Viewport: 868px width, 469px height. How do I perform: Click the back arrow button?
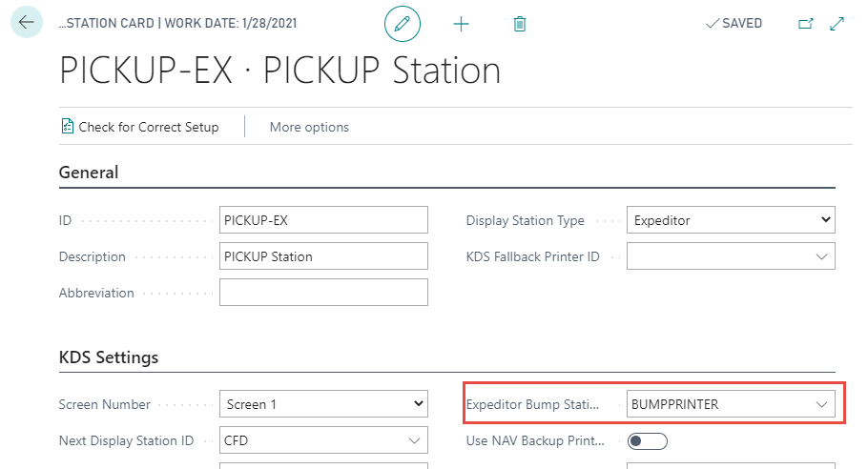(26, 22)
